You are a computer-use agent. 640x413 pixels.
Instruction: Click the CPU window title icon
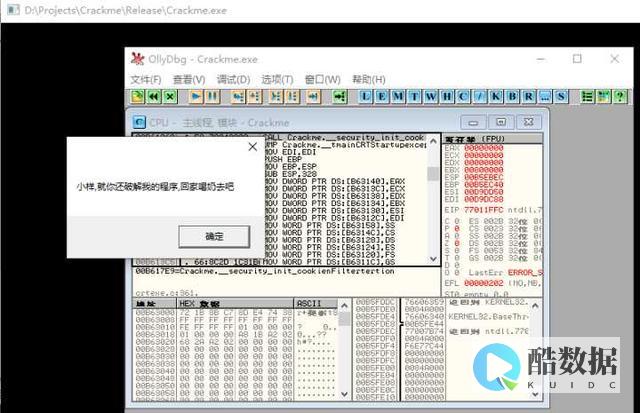point(139,122)
